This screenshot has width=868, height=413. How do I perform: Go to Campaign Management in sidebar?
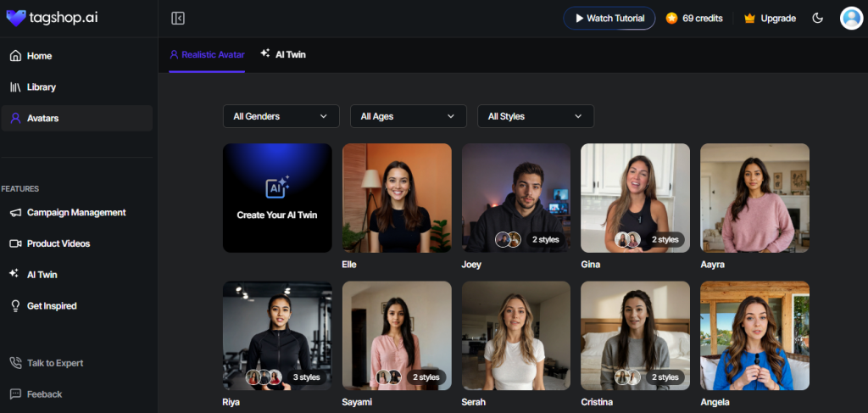click(x=75, y=213)
